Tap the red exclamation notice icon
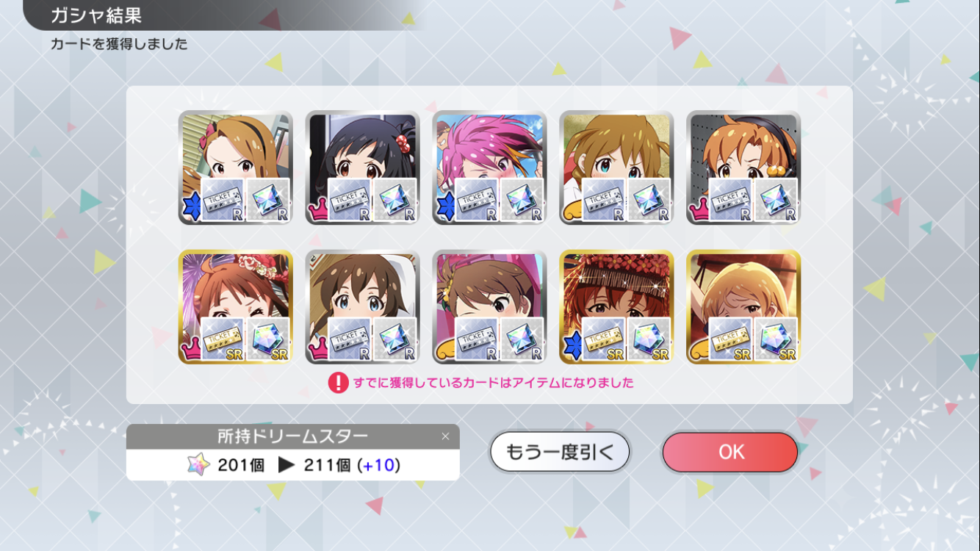Image resolution: width=980 pixels, height=551 pixels. point(338,383)
